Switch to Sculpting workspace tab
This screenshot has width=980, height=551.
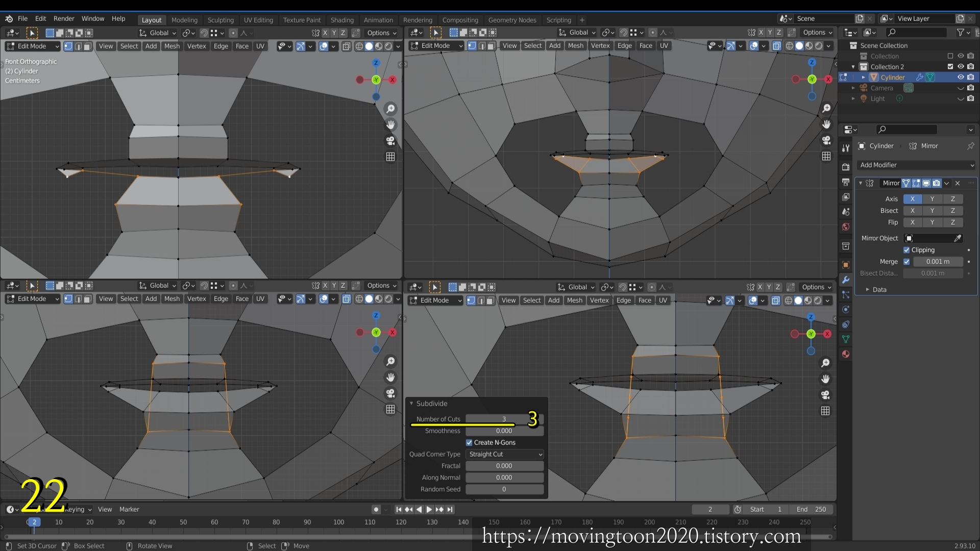coord(220,20)
